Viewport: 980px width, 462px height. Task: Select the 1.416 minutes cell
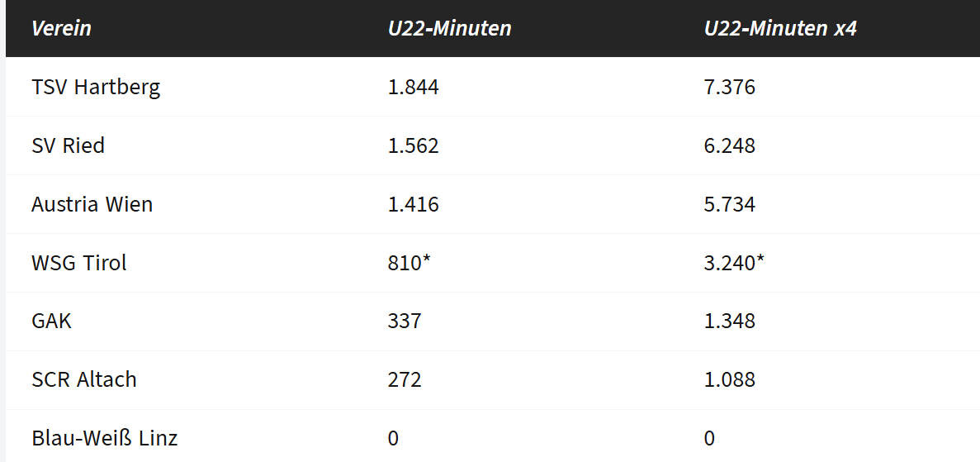point(413,204)
